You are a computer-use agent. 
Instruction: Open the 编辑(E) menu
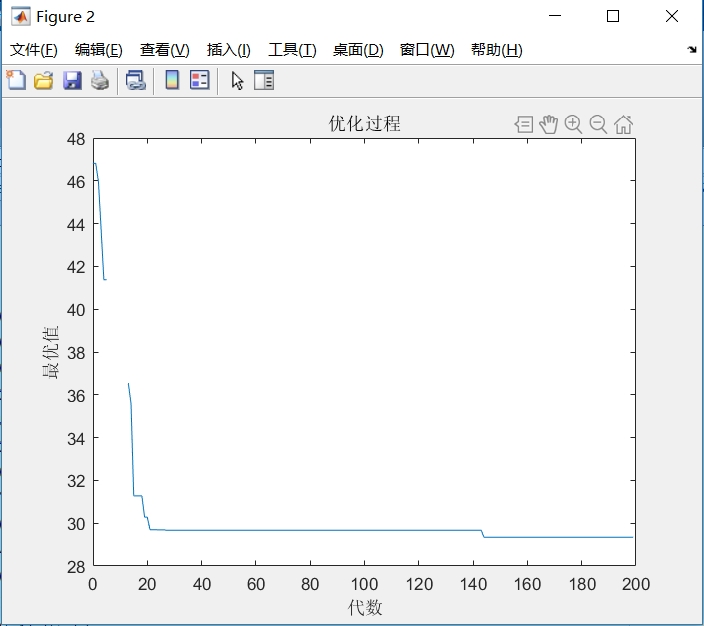[x=99, y=50]
